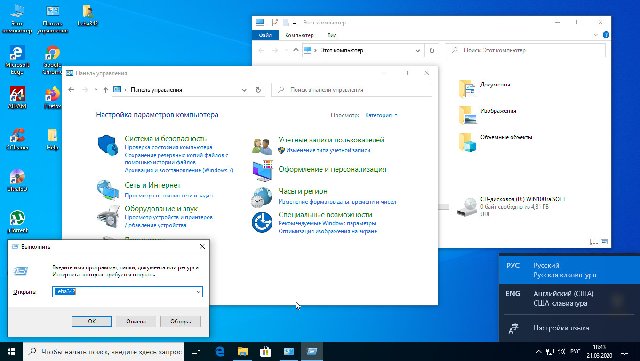This screenshot has height=361, width=640.
Task: Click the Run dialog taskbar button
Action: coord(312,352)
